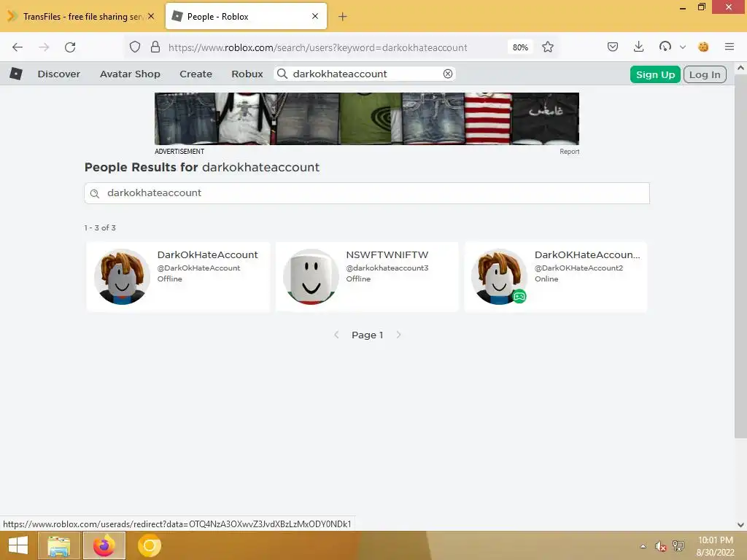The width and height of the screenshot is (747, 560).
Task: Open tracking protection shield icon
Action: click(135, 47)
